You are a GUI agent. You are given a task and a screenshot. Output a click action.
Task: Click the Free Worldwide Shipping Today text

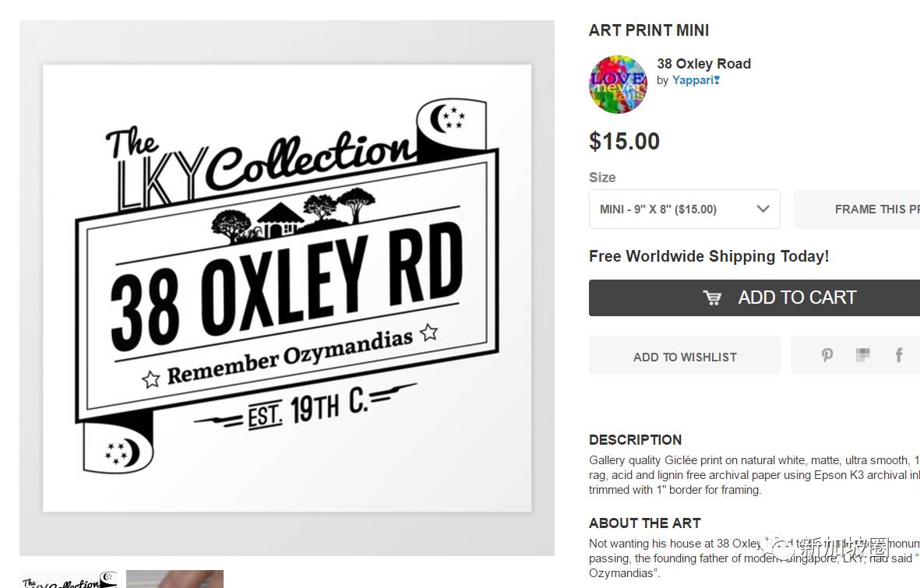[709, 256]
